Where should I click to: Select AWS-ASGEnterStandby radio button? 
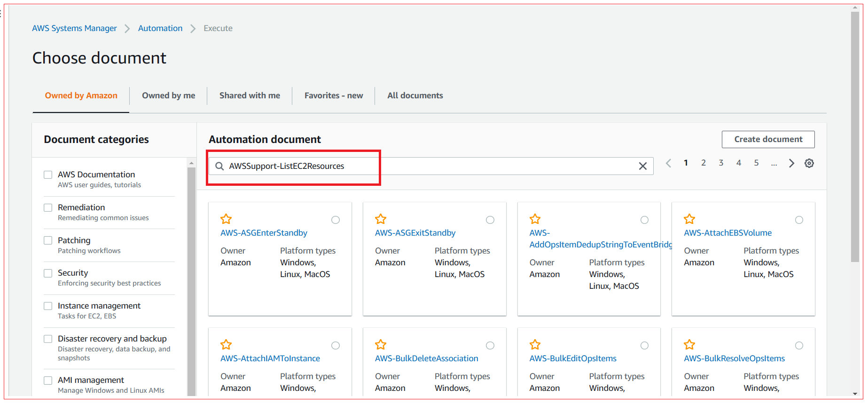tap(336, 220)
